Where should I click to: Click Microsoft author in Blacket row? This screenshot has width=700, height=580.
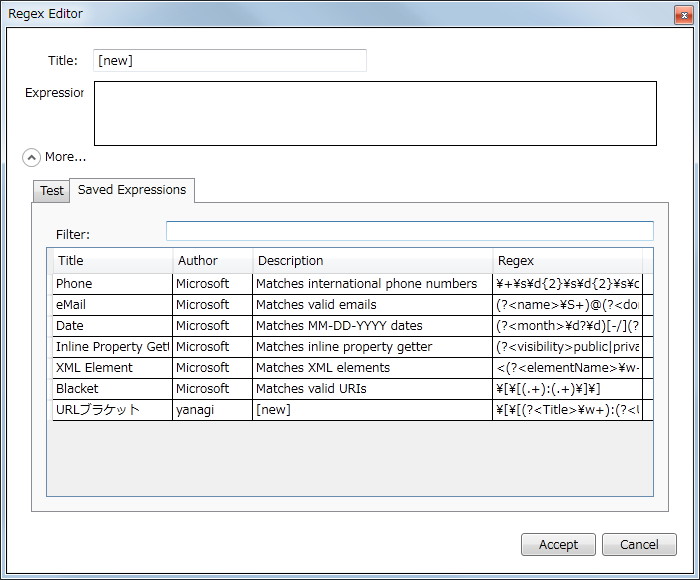pyautogui.click(x=212, y=389)
